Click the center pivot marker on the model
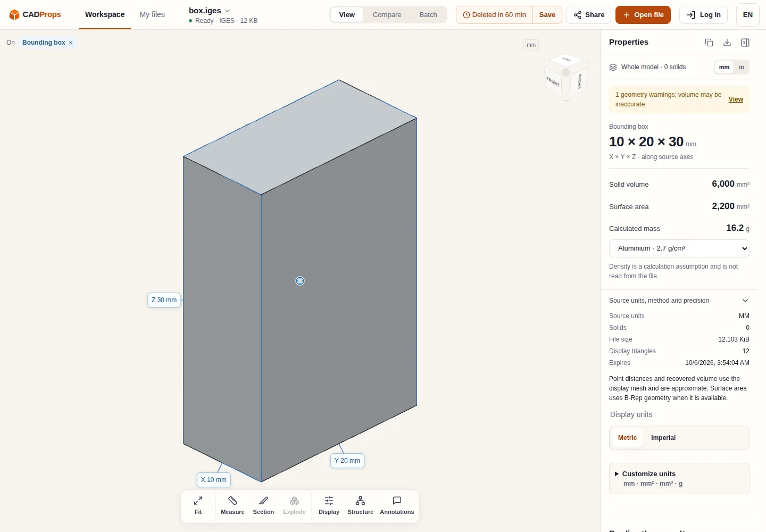This screenshot has height=532, width=766. click(300, 281)
